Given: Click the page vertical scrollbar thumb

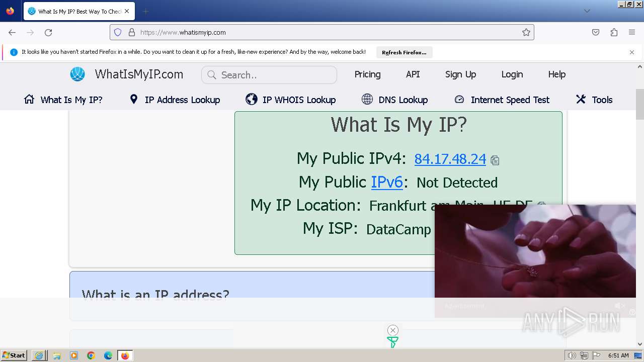Looking at the screenshot, I should tap(640, 105).
